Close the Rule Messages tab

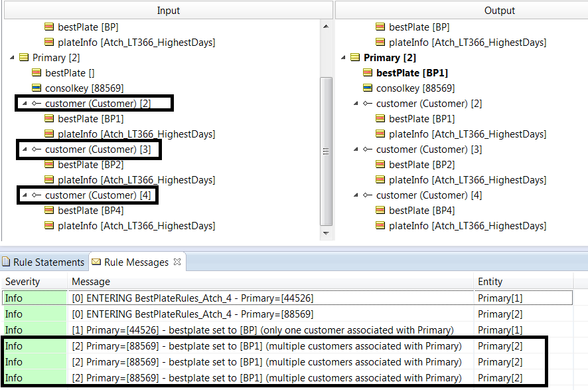point(177,262)
